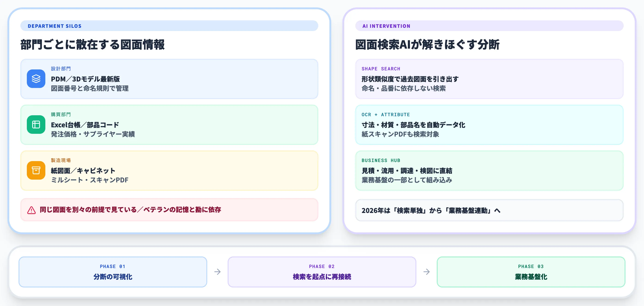
Task: Open the SHAPE SEARCH card
Action: [489, 79]
